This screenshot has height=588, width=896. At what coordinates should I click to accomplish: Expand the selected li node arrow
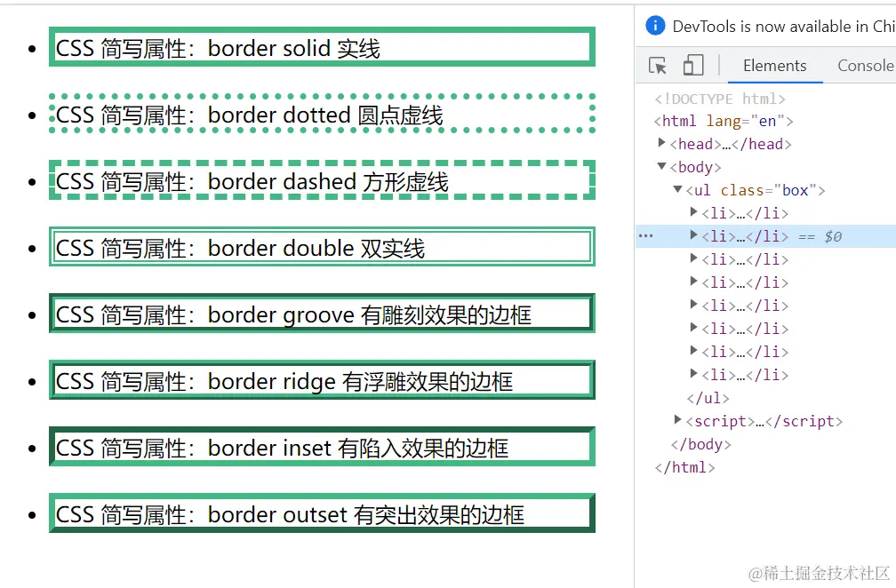693,234
